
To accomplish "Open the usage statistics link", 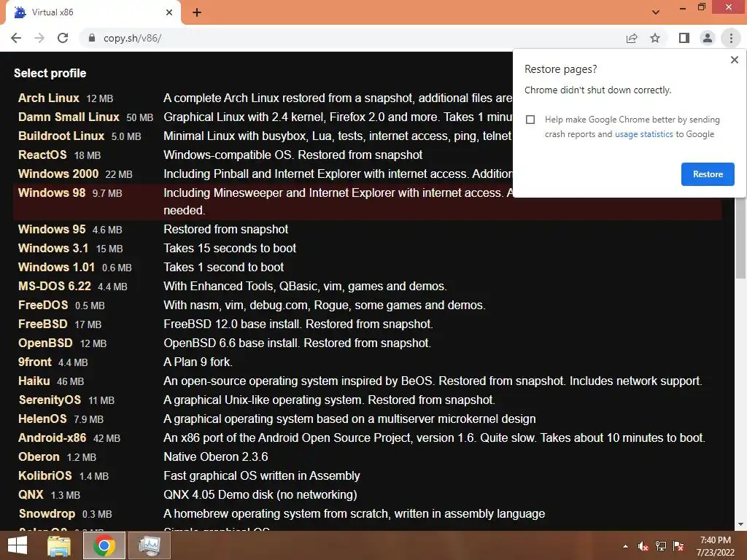I will [x=643, y=134].
